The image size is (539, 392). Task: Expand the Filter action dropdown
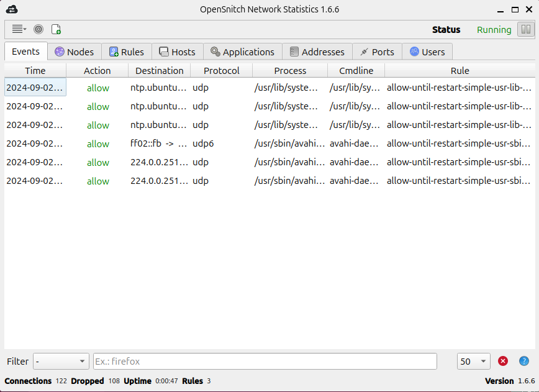click(61, 362)
